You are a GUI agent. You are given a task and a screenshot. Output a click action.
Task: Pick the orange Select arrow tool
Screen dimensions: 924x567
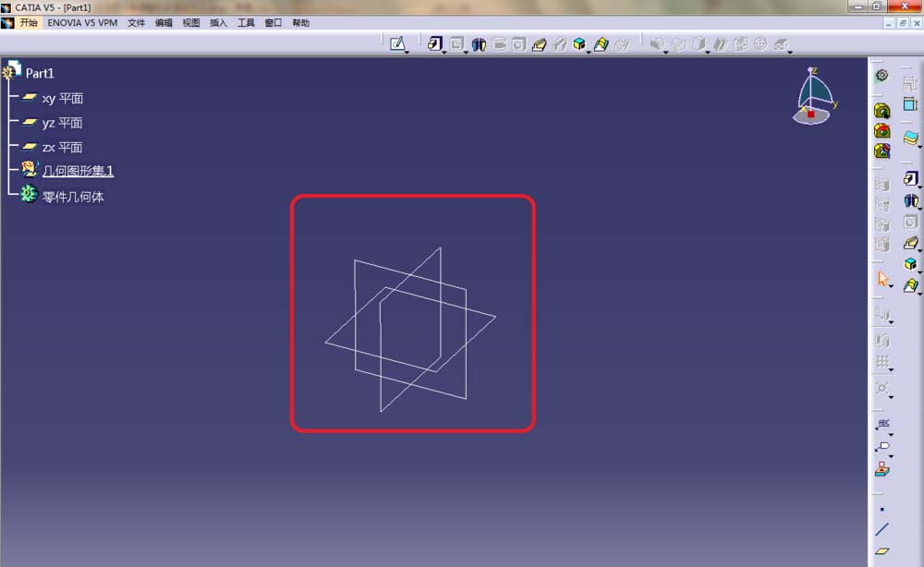point(882,279)
